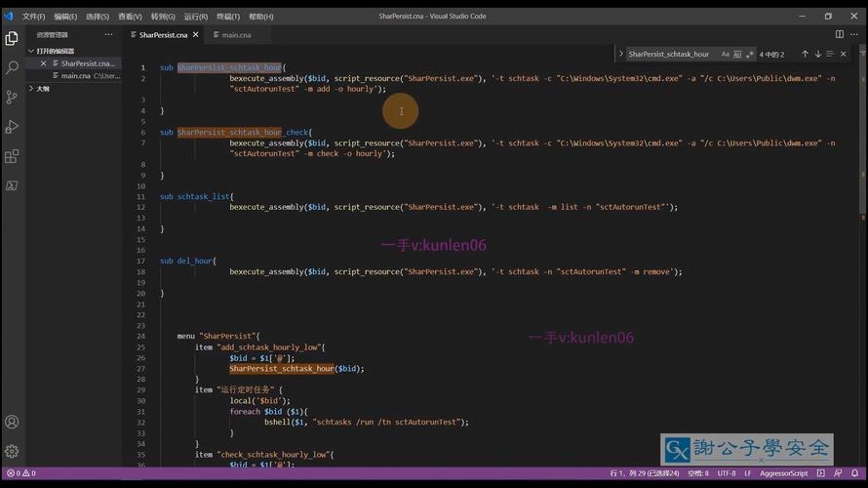Open the 终端(T) menu
Viewport: 868px width, 488px height.
pos(228,17)
